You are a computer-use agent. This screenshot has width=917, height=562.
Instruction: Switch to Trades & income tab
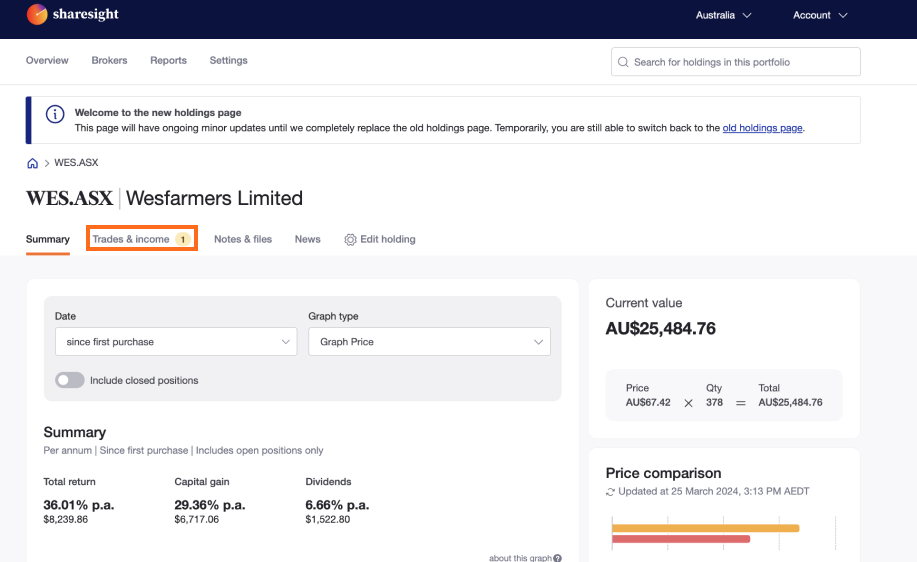pos(142,239)
